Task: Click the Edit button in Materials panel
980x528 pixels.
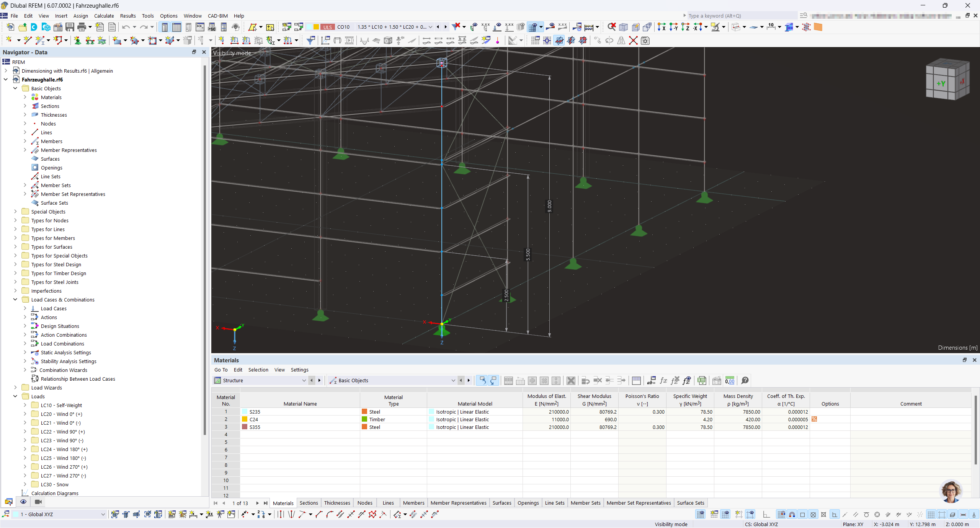Action: pos(237,369)
